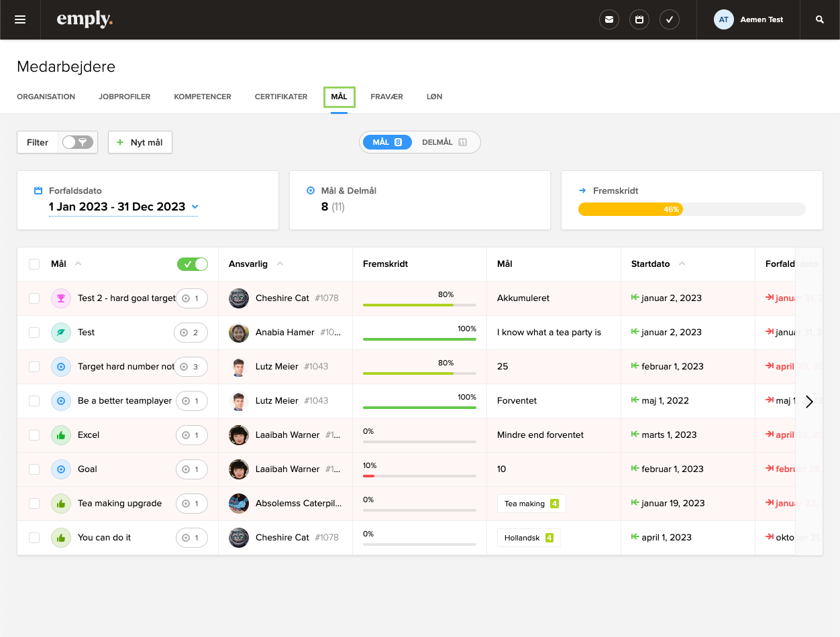Image resolution: width=840 pixels, height=637 pixels.
Task: Click Lutz Meier's avatar thumbnail
Action: (x=238, y=366)
